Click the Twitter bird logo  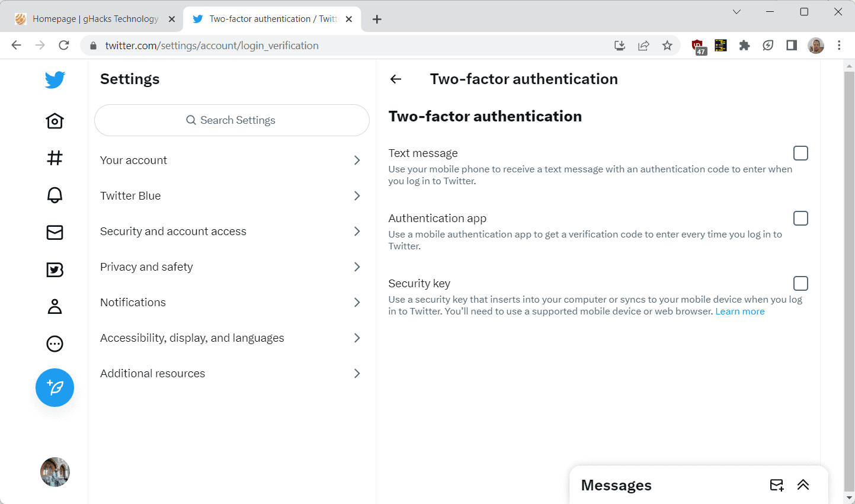pos(55,80)
